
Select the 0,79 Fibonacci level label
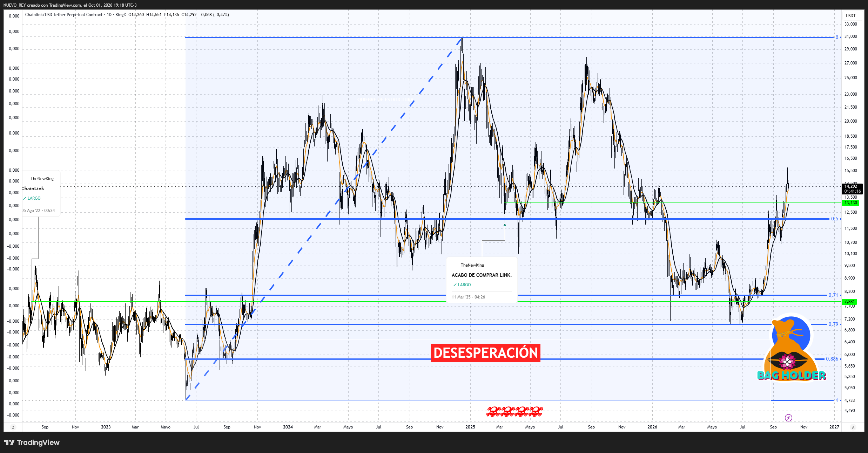[x=833, y=324]
